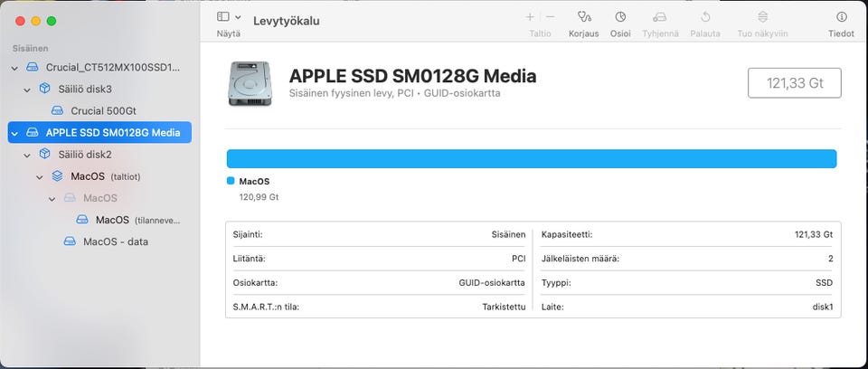Click the Crucial 500Gt volume icon
Image resolution: width=868 pixels, height=369 pixels.
(57, 111)
